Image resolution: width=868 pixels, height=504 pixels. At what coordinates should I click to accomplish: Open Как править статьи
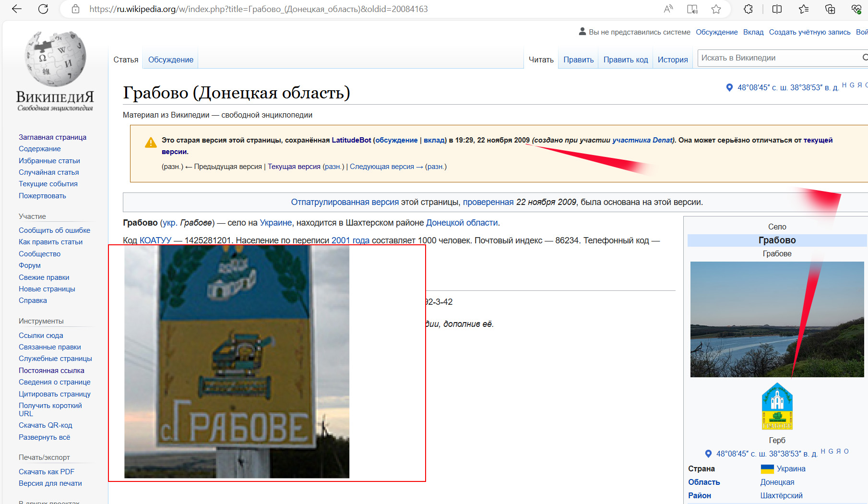point(50,242)
